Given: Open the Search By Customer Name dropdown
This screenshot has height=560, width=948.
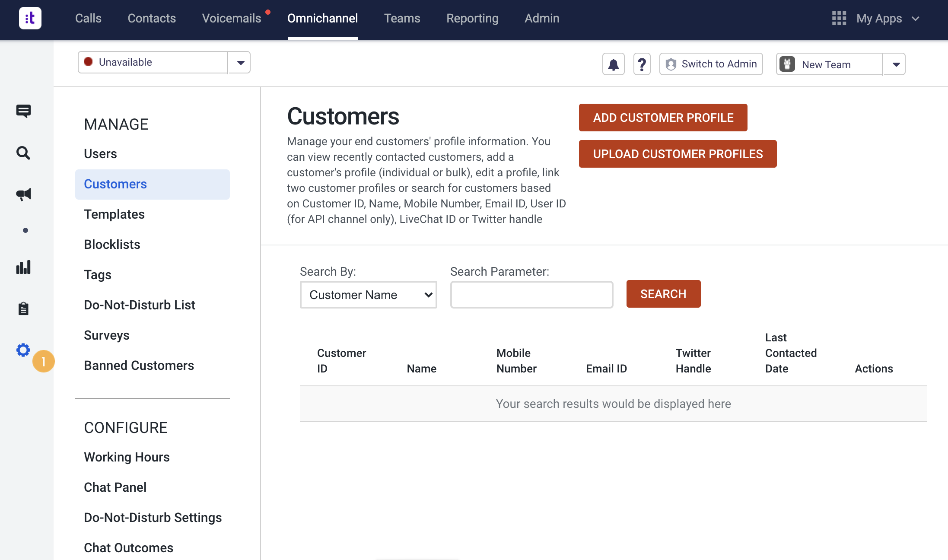Looking at the screenshot, I should (369, 295).
